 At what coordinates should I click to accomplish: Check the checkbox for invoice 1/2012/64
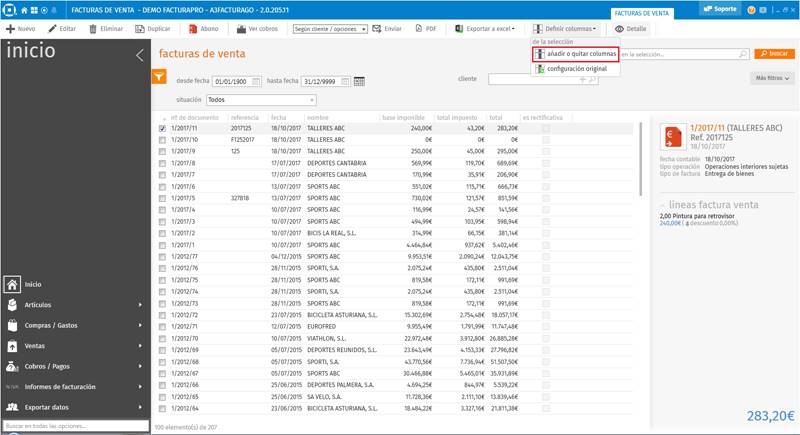pyautogui.click(x=162, y=408)
